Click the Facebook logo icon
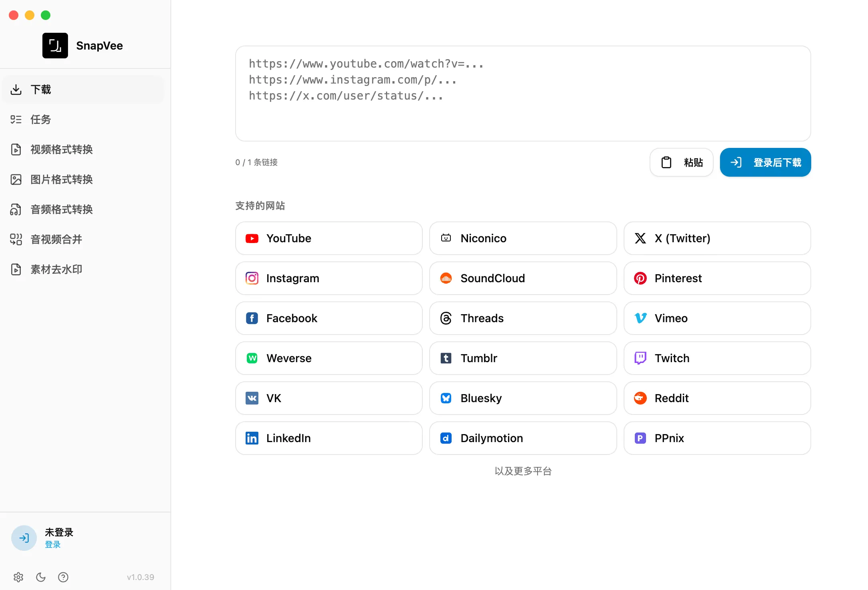 pos(252,318)
